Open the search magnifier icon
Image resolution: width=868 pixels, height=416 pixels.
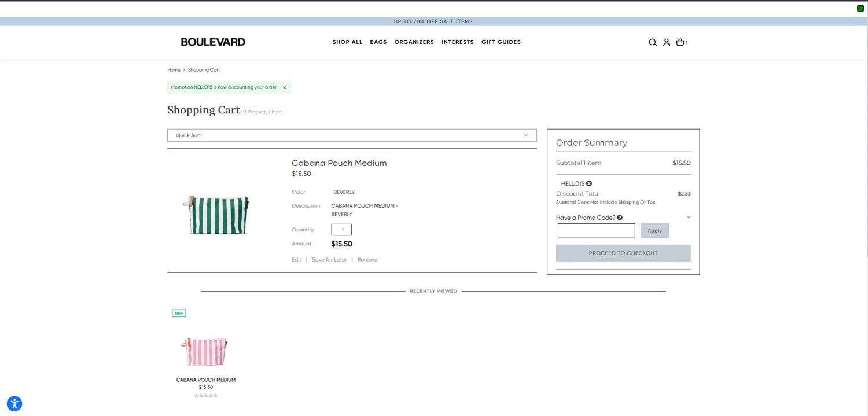[x=653, y=42]
